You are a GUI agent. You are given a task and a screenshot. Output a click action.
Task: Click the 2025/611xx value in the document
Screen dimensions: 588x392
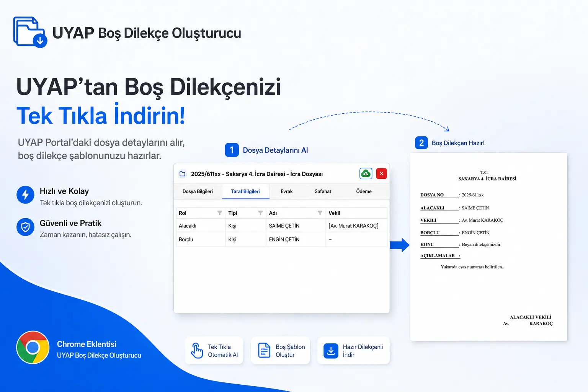(473, 195)
